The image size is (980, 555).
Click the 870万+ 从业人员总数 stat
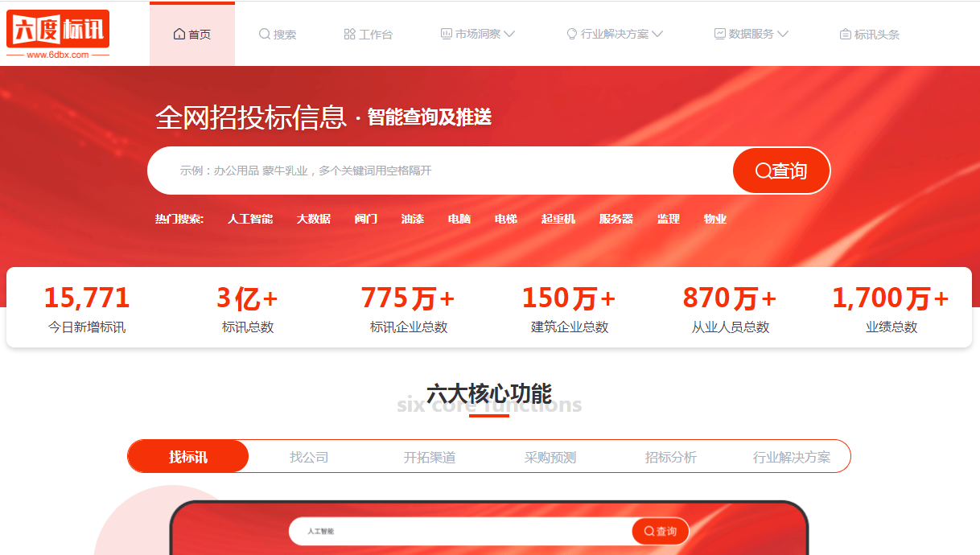click(x=731, y=308)
